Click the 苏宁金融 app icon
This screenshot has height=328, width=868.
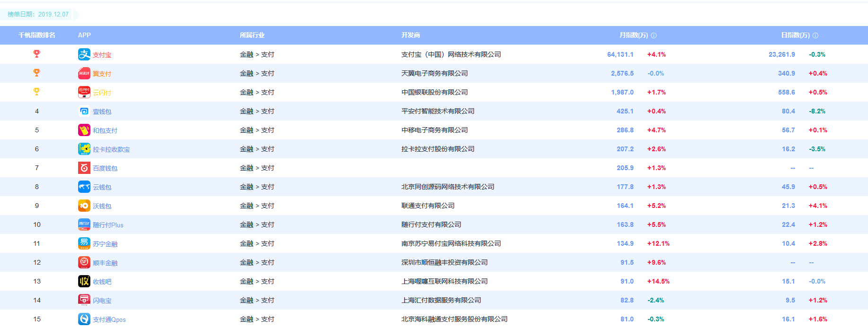(x=84, y=243)
